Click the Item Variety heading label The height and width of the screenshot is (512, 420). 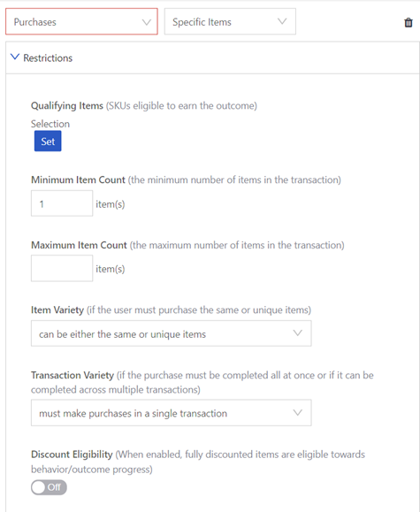tap(57, 309)
